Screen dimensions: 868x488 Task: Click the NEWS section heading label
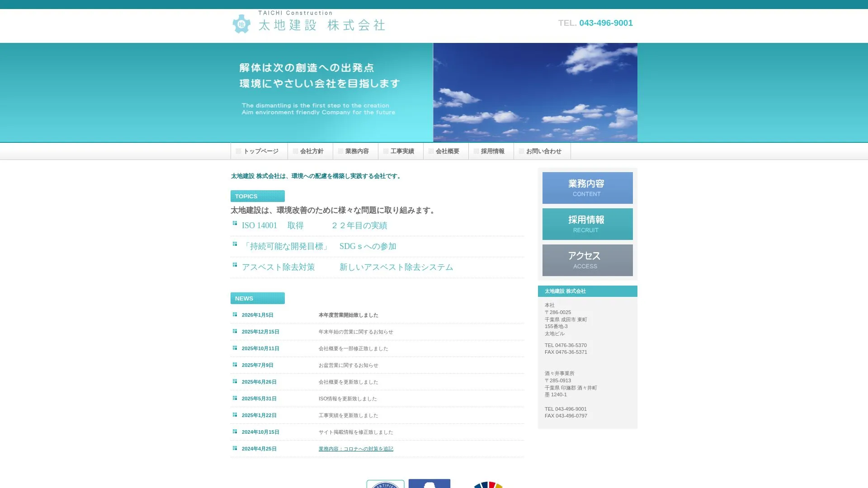258,298
